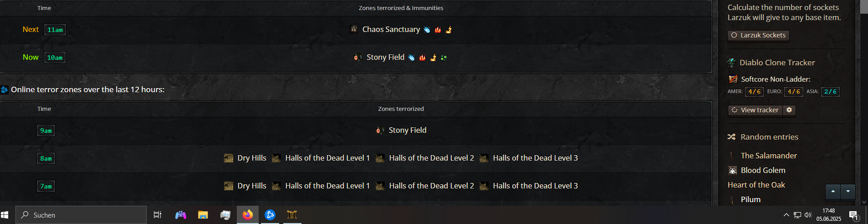Open the Diablo II taskbar icon
Screen dimensions: 868x224
click(292, 215)
